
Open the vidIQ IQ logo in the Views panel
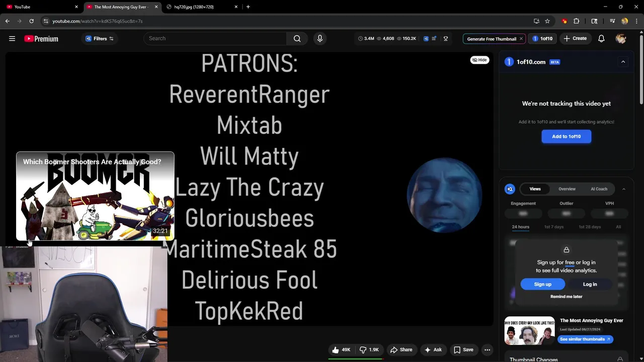[x=510, y=189]
